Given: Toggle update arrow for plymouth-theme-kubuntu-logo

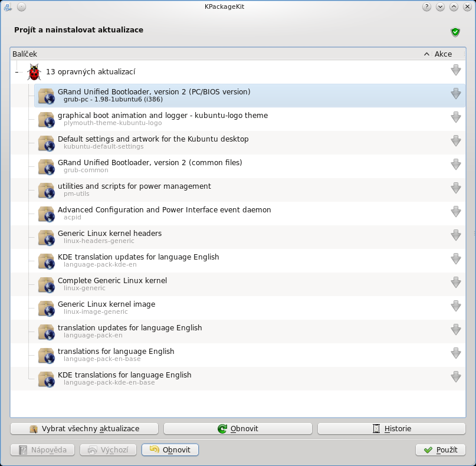Looking at the screenshot, I should (x=456, y=117).
